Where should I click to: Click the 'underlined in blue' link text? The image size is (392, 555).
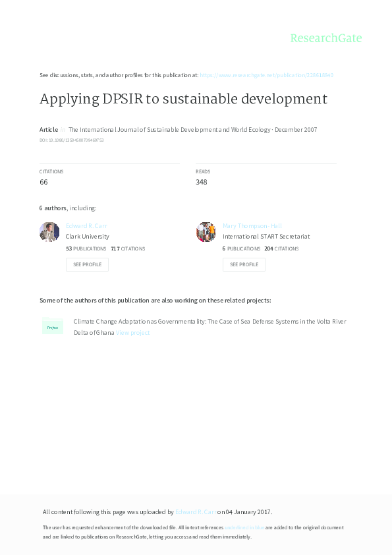(244, 527)
